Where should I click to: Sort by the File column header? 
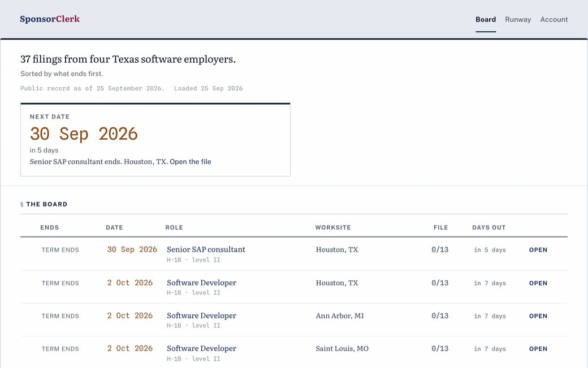point(440,228)
